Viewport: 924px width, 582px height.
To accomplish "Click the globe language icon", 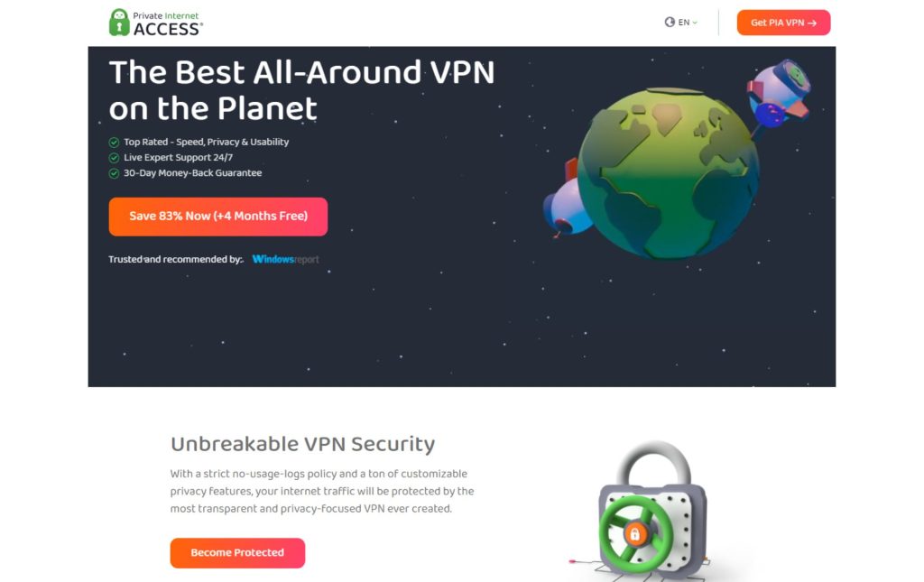I will coord(670,23).
